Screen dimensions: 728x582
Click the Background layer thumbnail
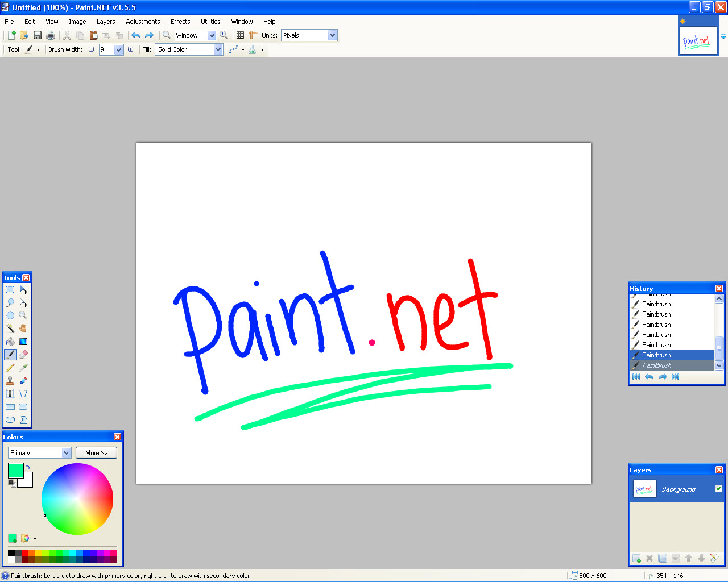click(x=644, y=489)
